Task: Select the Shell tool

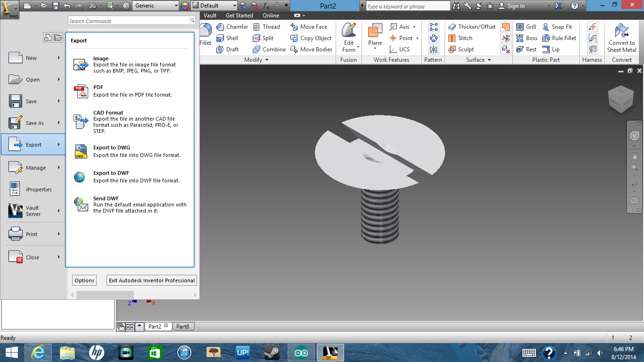Action: pos(227,38)
